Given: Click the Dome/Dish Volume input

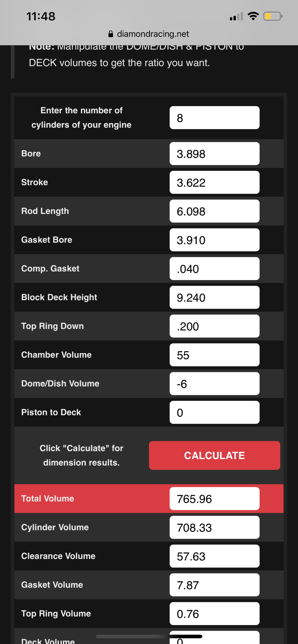Looking at the screenshot, I should [x=214, y=384].
